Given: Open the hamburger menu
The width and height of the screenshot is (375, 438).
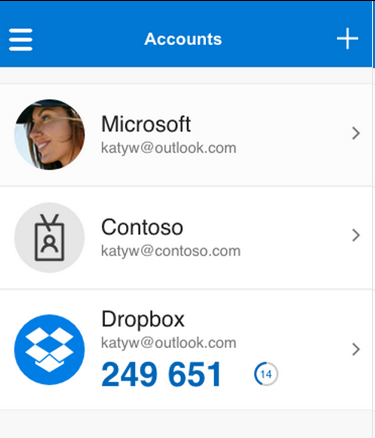Looking at the screenshot, I should pos(21,40).
